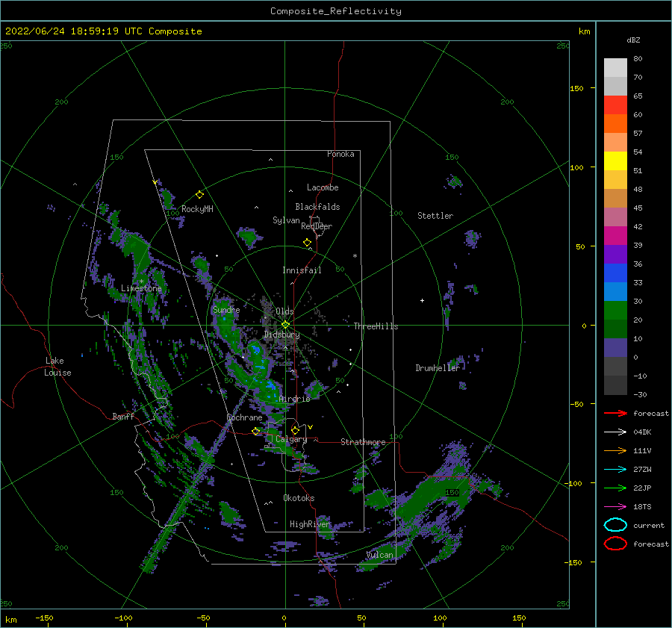Select the Banff label

(123, 416)
